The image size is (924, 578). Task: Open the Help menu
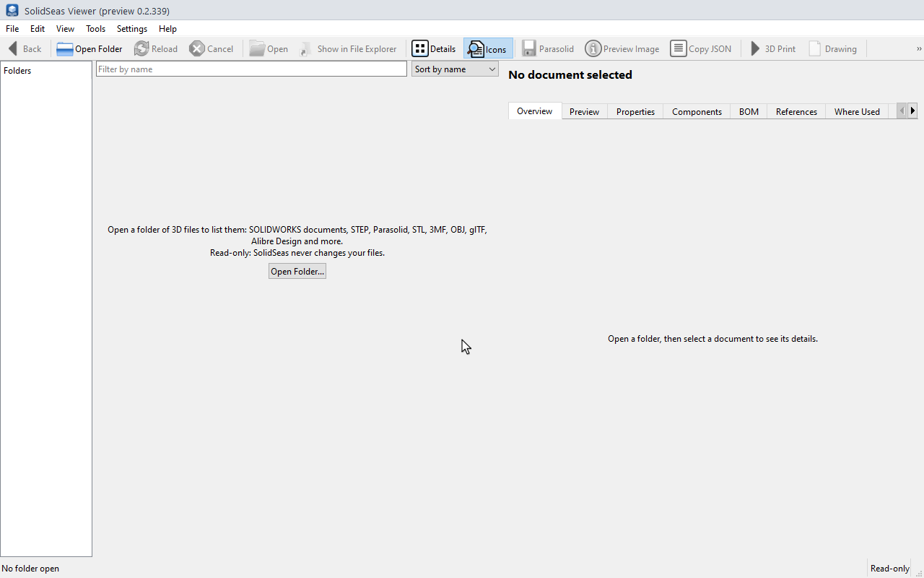point(167,29)
